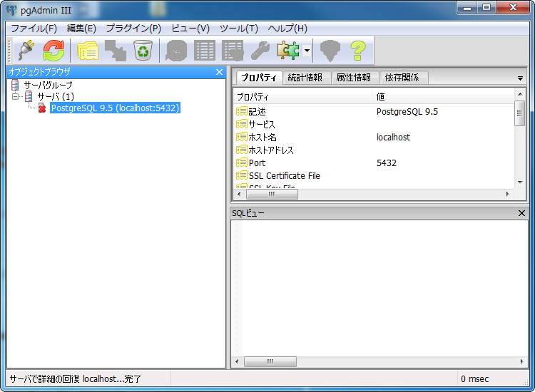This screenshot has width=535, height=392.
Task: Open the SQL help question mark icon
Action: tap(358, 51)
